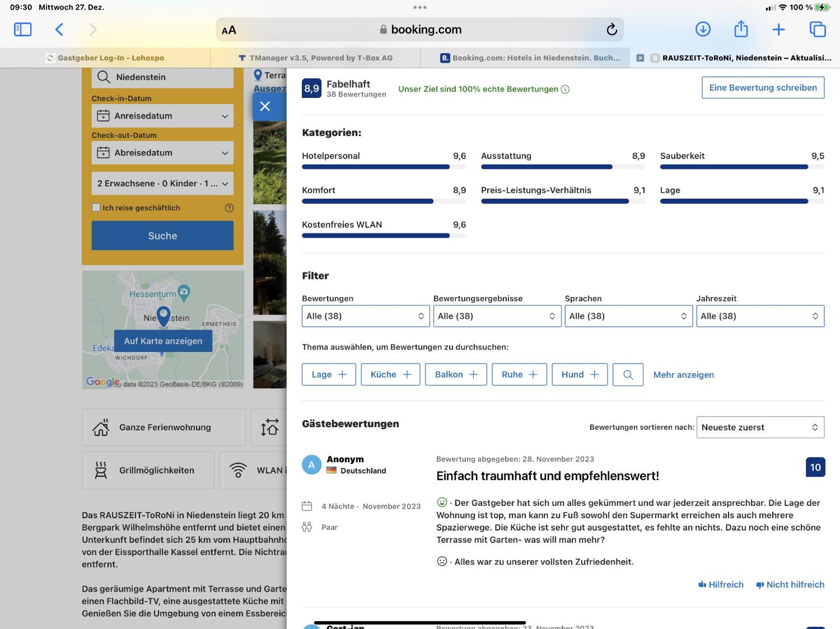The image size is (840, 629).
Task: Click the Hessenturm camera marker on the map
Action: (x=184, y=293)
